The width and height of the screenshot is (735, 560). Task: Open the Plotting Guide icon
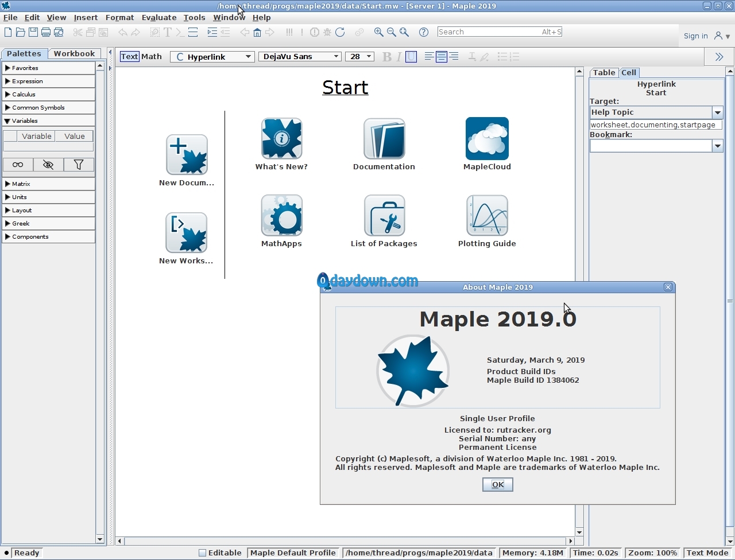click(x=487, y=215)
